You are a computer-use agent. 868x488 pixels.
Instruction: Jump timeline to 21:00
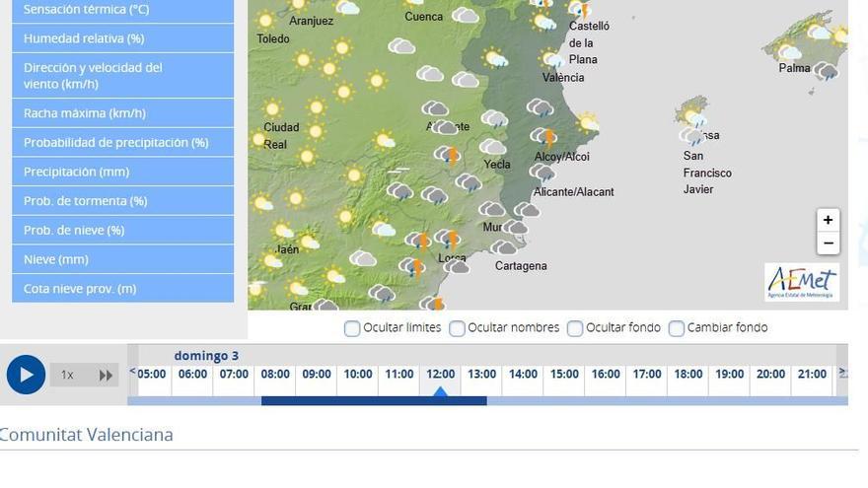pyautogui.click(x=812, y=374)
